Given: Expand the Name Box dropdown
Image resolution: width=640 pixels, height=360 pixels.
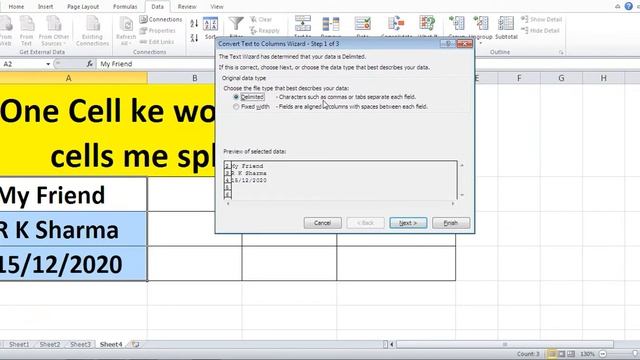Looking at the screenshot, I should pos(48,64).
